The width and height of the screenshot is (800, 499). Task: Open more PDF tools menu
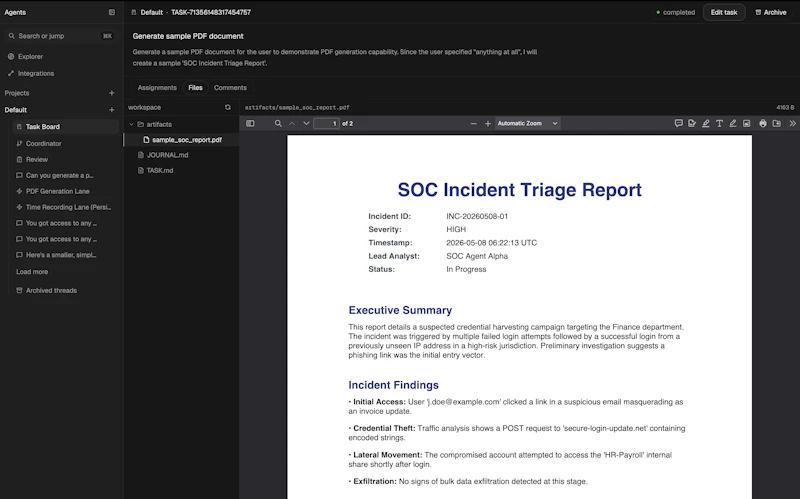tap(792, 123)
